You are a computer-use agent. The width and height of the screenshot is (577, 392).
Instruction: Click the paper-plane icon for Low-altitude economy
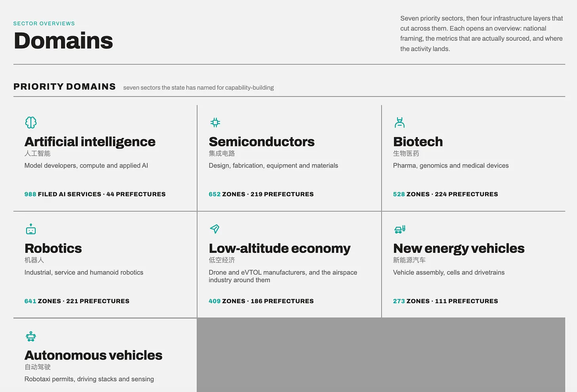(x=215, y=229)
